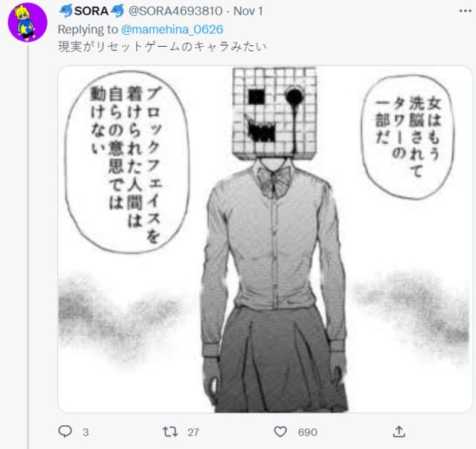Viewport: 476px width, 449px height.
Task: Click the 'Replying to' label
Action: point(88,30)
